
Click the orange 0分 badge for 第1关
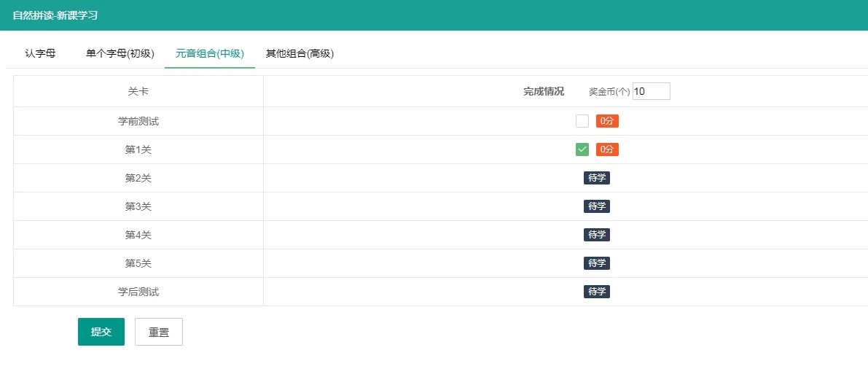coord(607,149)
